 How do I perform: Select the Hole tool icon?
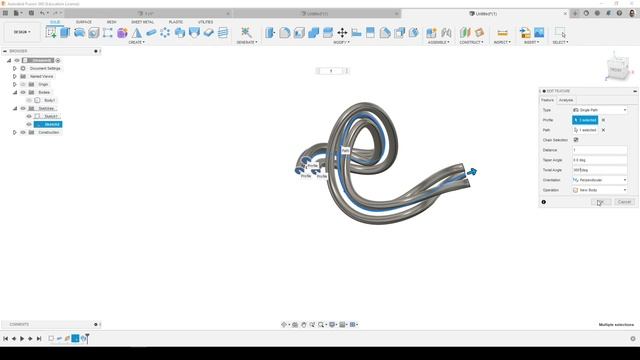point(93,33)
